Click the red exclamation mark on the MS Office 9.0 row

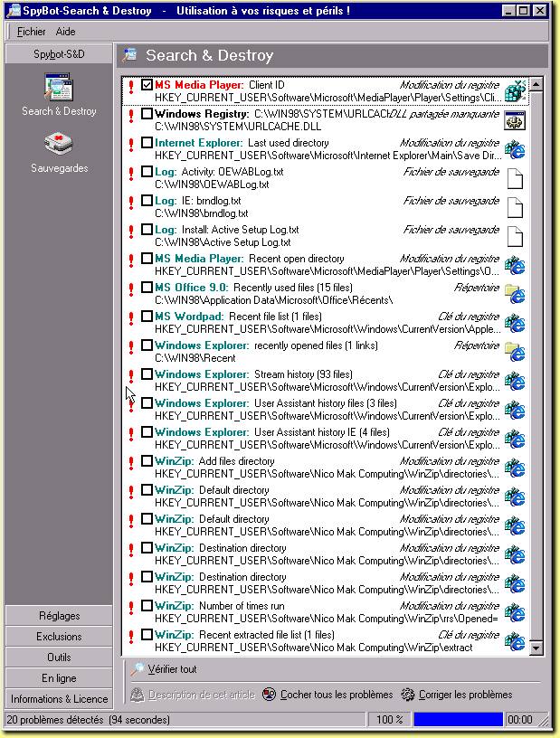point(131,289)
